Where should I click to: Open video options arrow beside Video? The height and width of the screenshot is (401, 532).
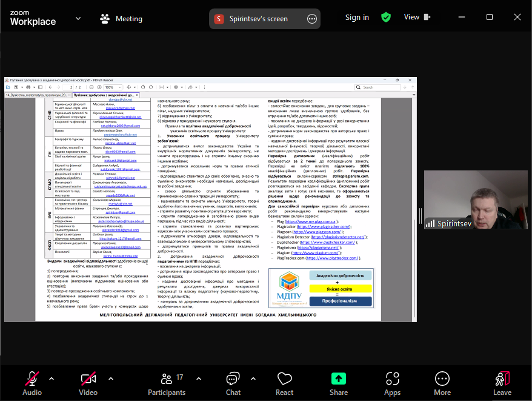tap(110, 379)
